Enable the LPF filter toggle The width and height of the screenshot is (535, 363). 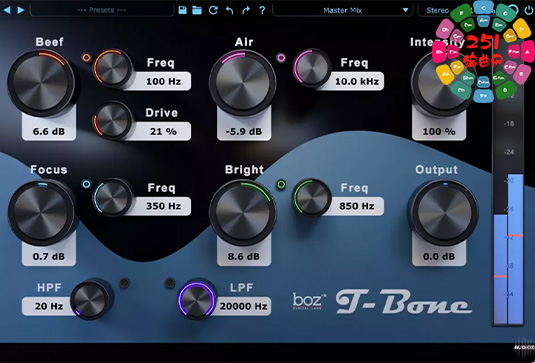click(170, 283)
